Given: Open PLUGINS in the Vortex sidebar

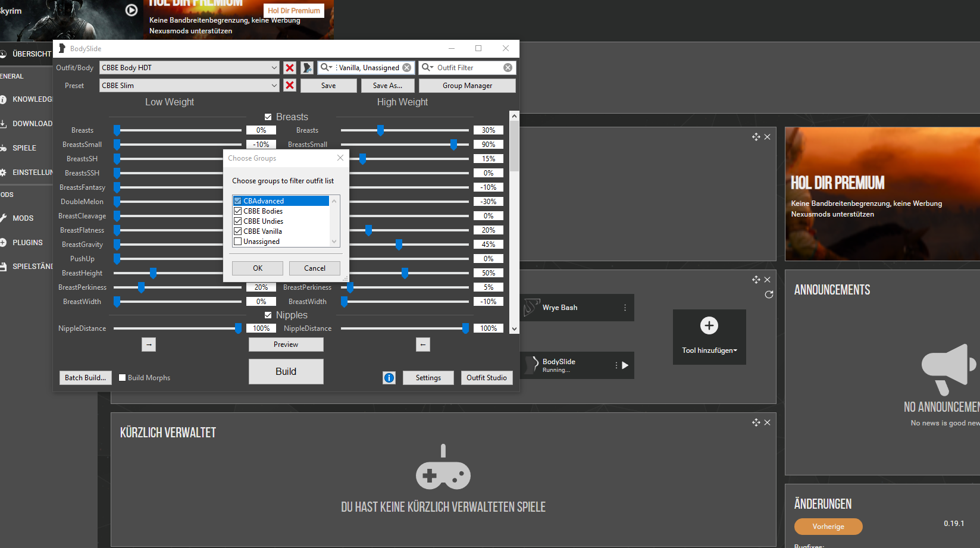Looking at the screenshot, I should [26, 243].
